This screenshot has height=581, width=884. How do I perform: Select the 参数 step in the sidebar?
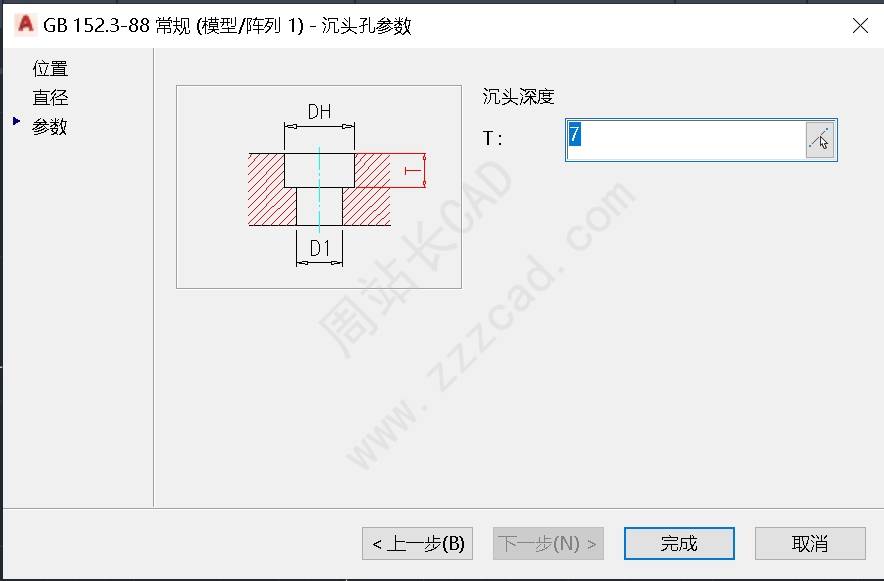coord(50,126)
